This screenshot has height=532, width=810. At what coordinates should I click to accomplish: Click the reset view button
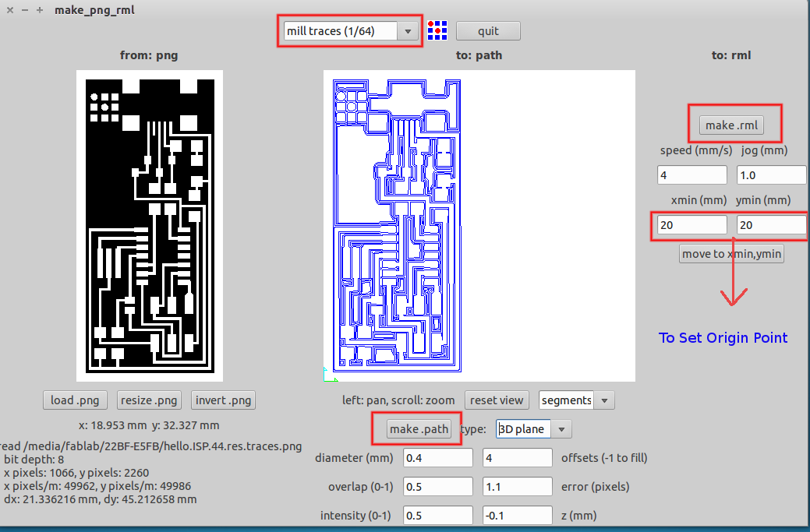(497, 400)
